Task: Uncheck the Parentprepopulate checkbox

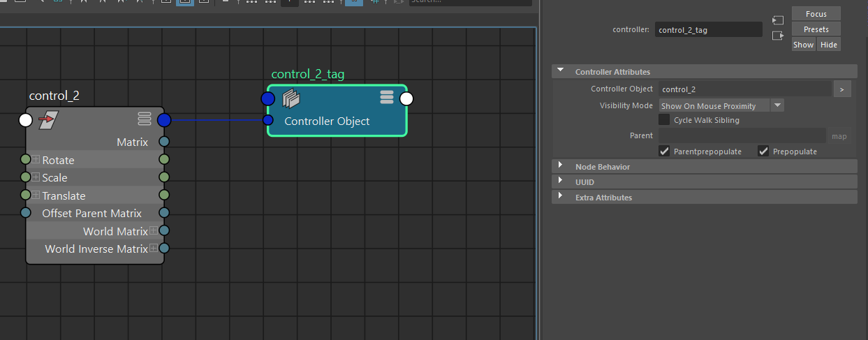Action: click(x=664, y=151)
